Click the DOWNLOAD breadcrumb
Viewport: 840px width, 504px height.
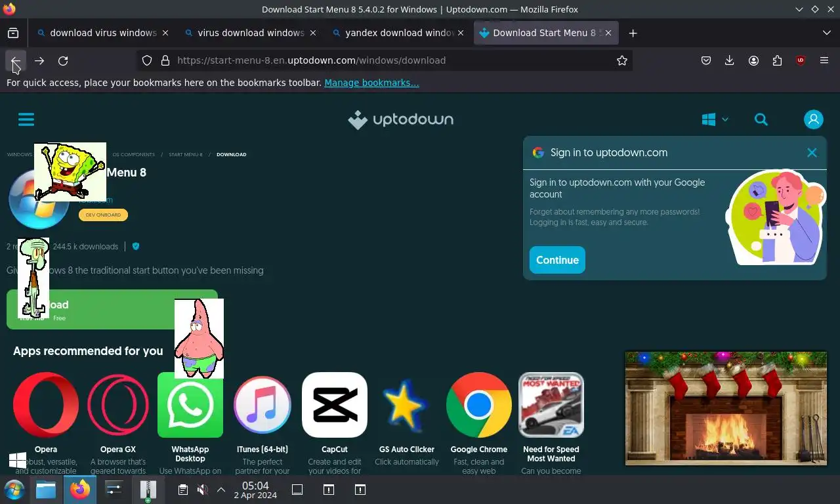point(231,155)
